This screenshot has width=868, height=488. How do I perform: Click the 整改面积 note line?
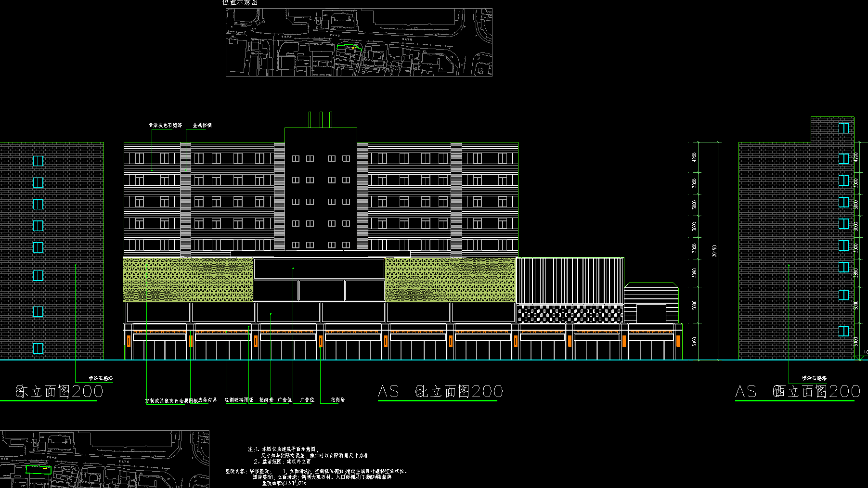pos(284,483)
